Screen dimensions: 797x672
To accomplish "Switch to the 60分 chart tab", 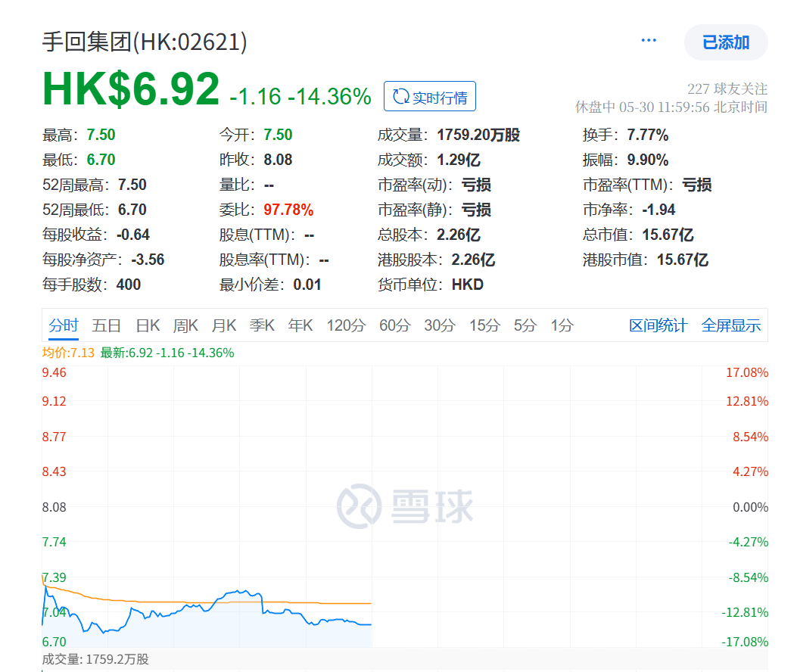I will (395, 325).
